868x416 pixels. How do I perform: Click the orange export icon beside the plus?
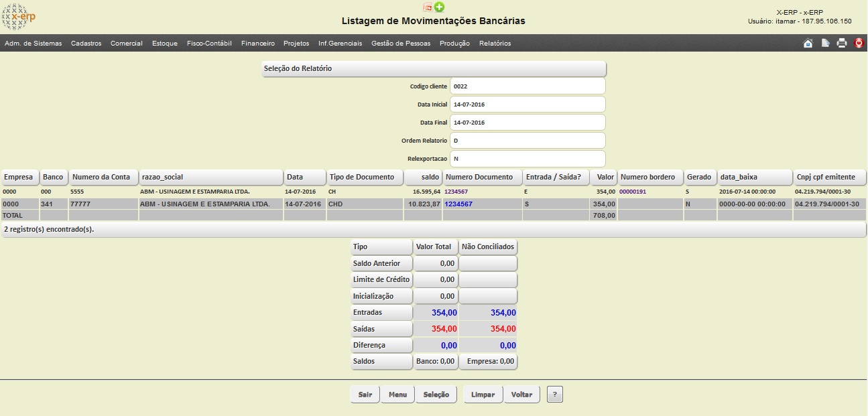(x=428, y=7)
